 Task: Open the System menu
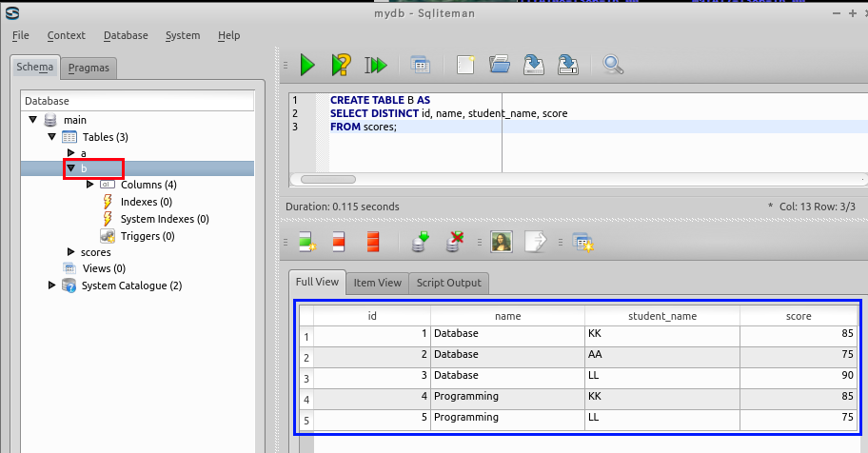coord(183,35)
